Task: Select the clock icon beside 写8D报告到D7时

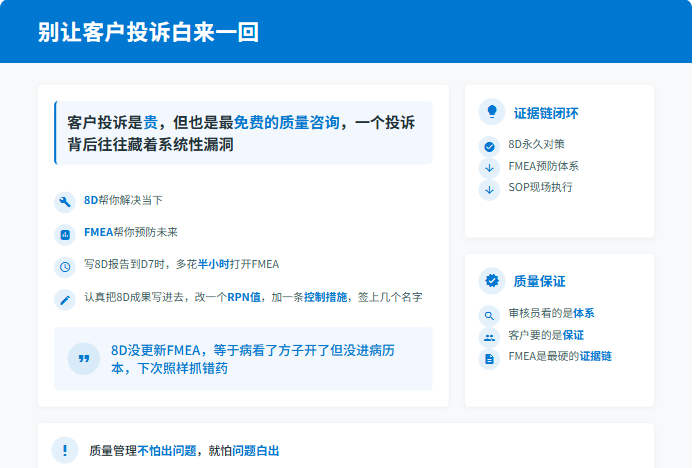Action: click(65, 267)
